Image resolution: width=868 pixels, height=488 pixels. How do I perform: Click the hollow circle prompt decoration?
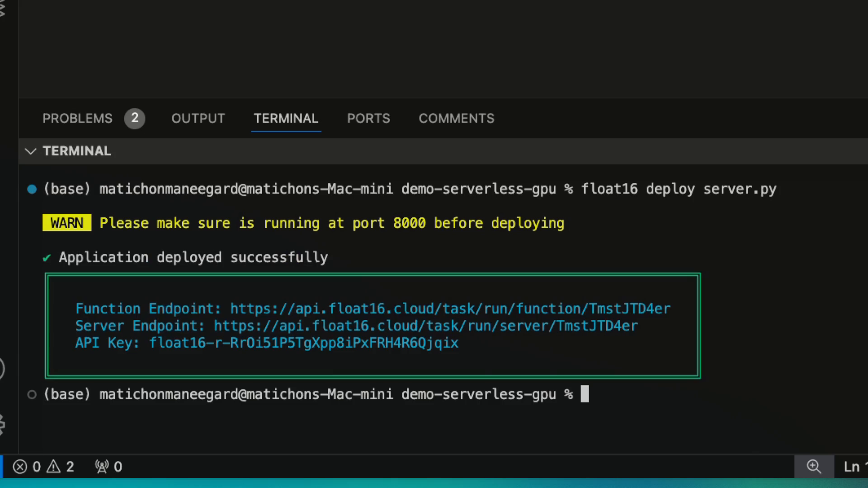click(32, 394)
